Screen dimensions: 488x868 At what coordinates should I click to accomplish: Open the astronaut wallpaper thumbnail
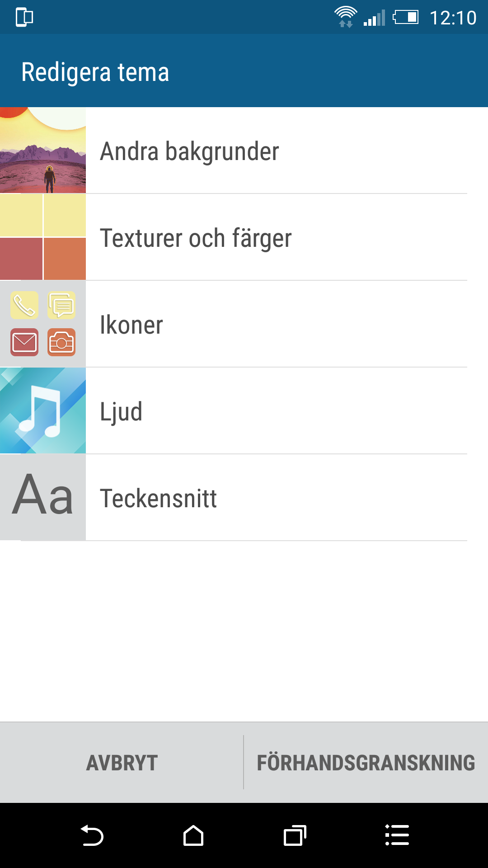pyautogui.click(x=43, y=150)
